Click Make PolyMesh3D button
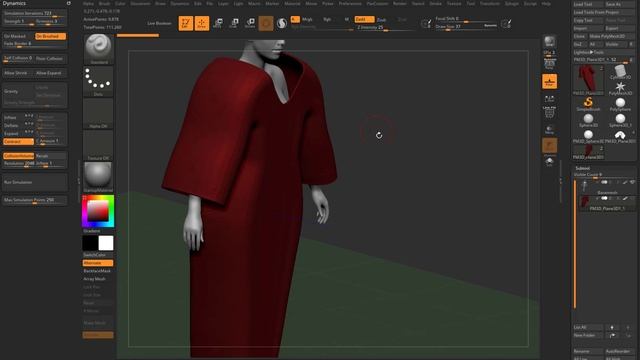The width and height of the screenshot is (640, 360). (611, 36)
